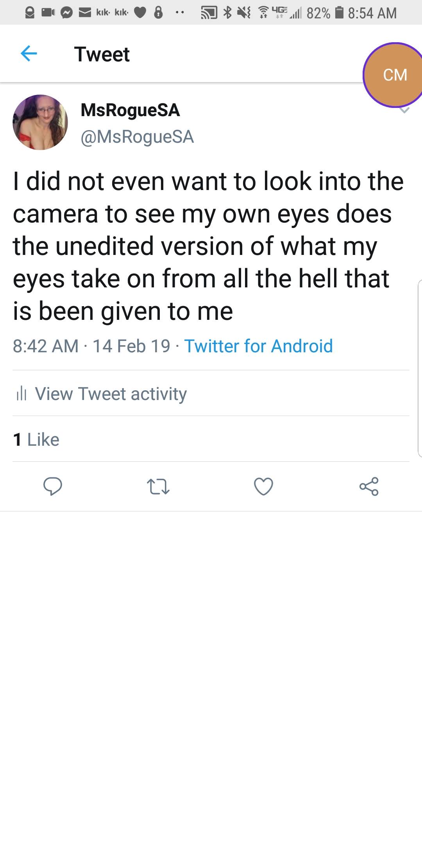This screenshot has width=422, height=868.
Task: Tap the Messenger notification icon
Action: 66,13
